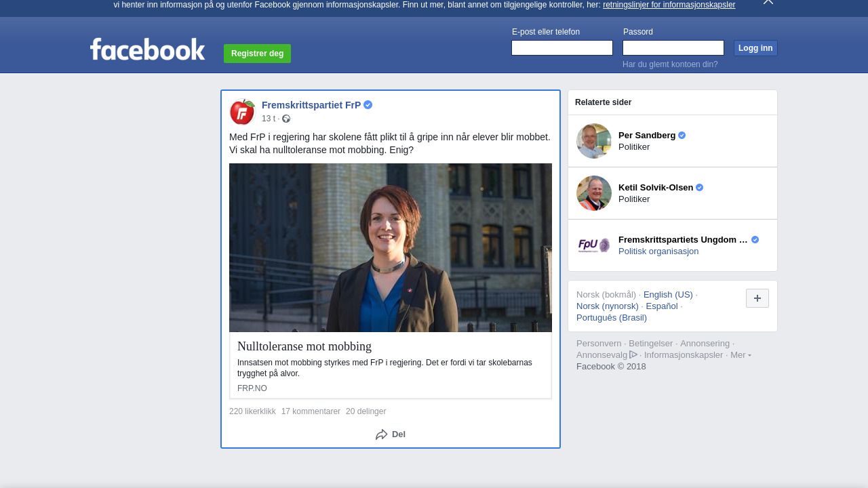This screenshot has width=868, height=488.
Task: Open Ketil Solvik-Olsen name link
Action: (x=656, y=188)
